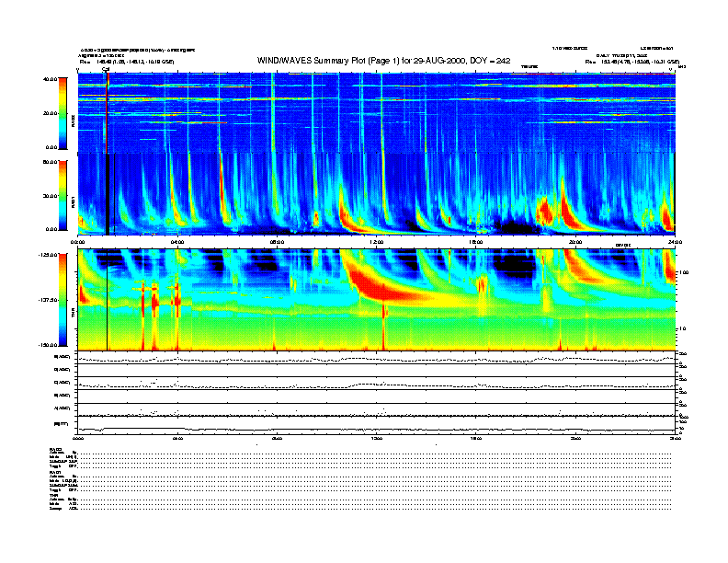
Task: Click the RAD2 status header in bottom table
Action: point(55,449)
